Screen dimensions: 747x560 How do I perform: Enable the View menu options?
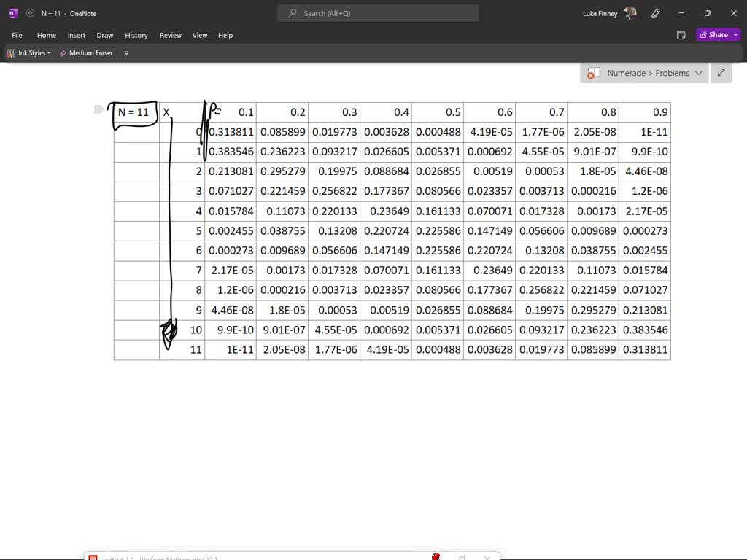[x=199, y=34]
